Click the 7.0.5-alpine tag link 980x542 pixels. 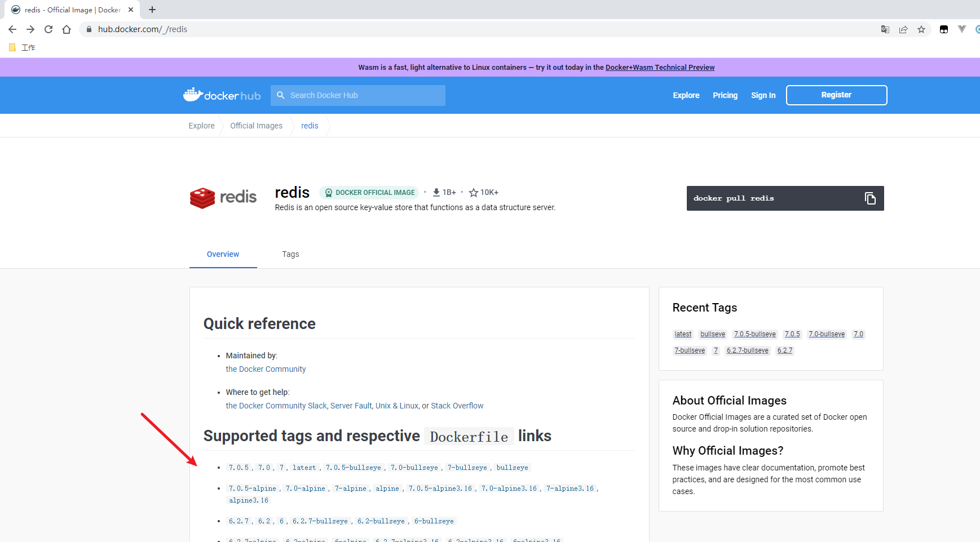(x=252, y=488)
